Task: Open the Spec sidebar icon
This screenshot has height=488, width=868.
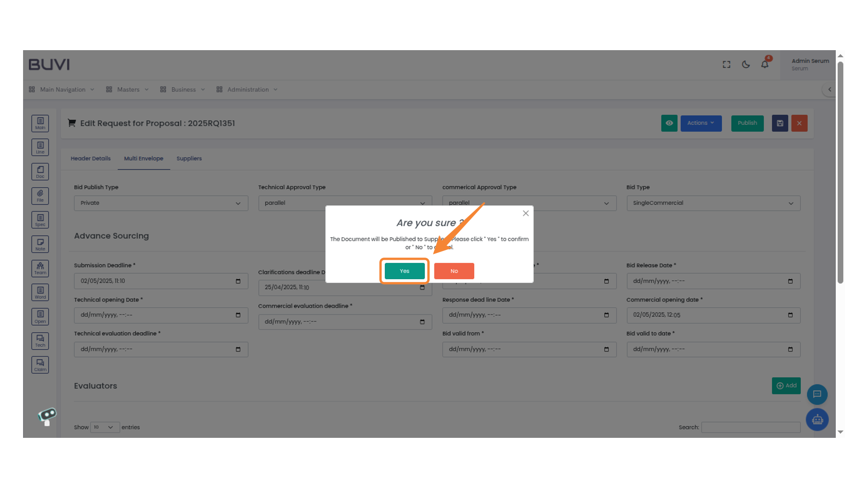Action: coord(40,220)
